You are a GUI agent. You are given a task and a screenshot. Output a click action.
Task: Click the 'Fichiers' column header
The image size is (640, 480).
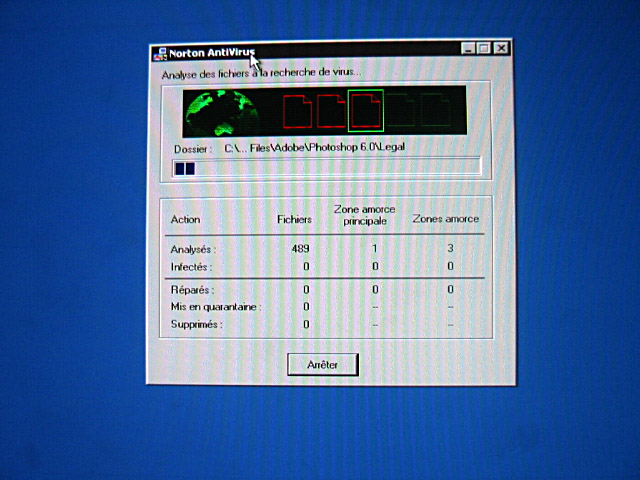pyautogui.click(x=294, y=220)
